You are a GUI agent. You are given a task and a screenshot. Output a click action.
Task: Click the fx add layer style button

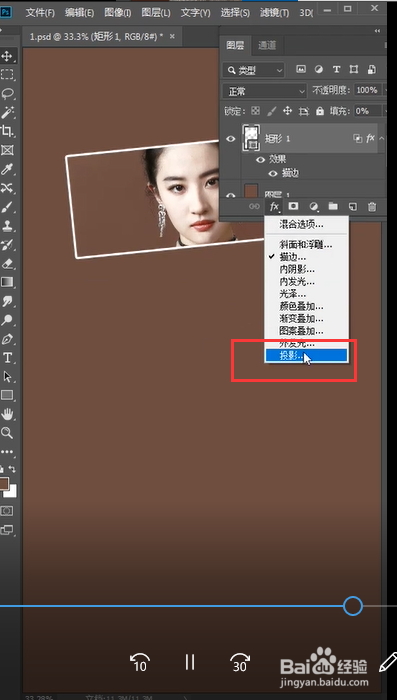point(274,206)
